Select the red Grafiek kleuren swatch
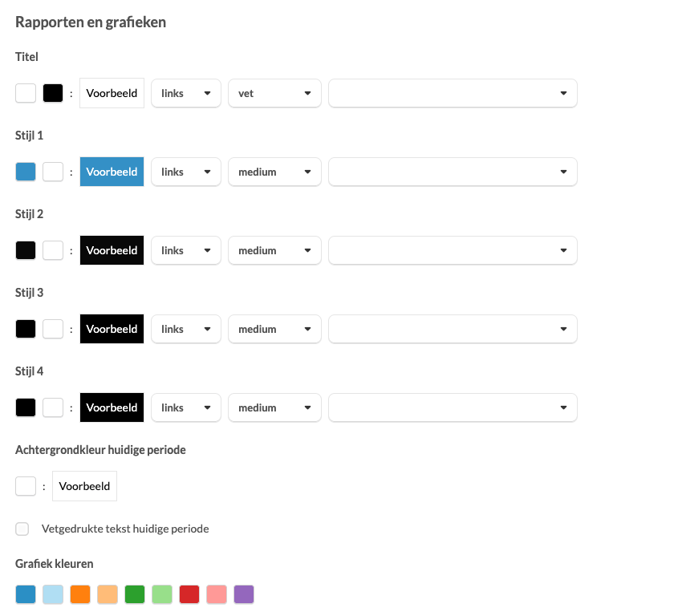This screenshot has height=616, width=678. (189, 594)
